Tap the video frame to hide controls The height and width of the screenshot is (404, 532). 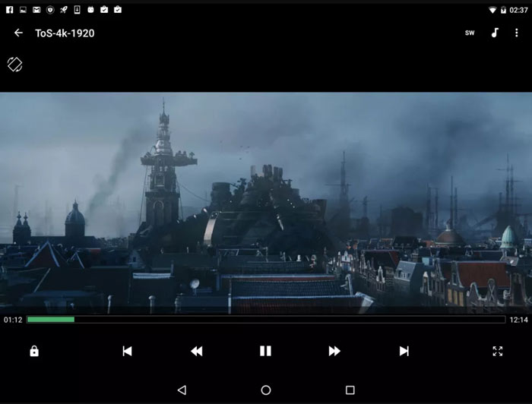[266, 203]
